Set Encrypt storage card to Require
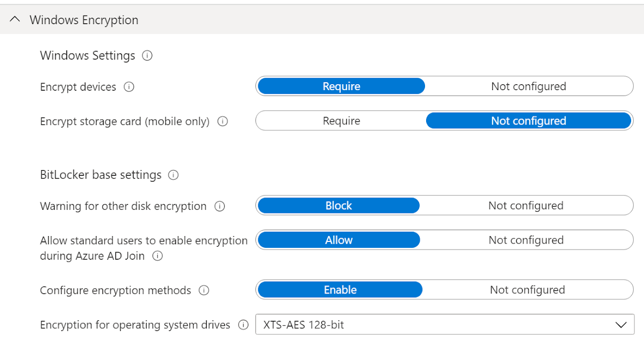 (341, 121)
